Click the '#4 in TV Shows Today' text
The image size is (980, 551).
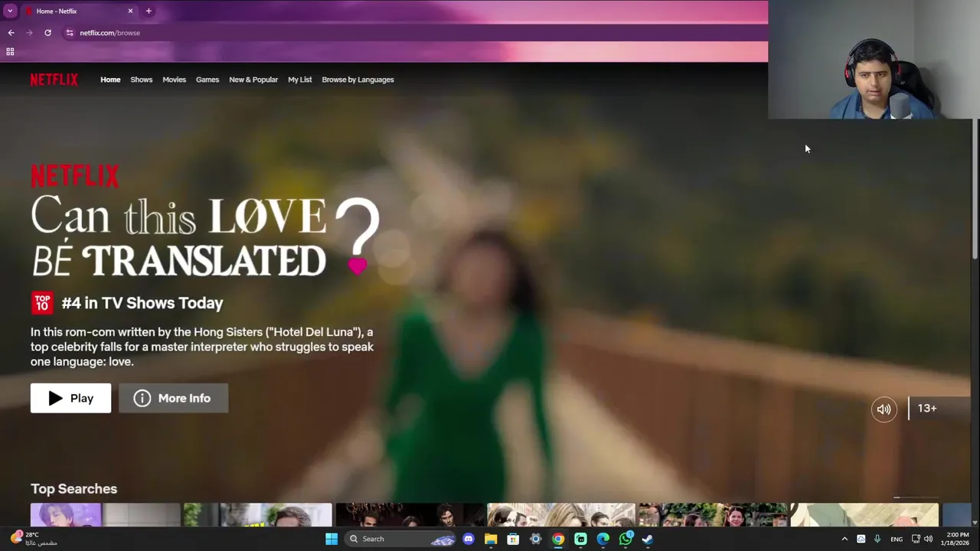142,303
